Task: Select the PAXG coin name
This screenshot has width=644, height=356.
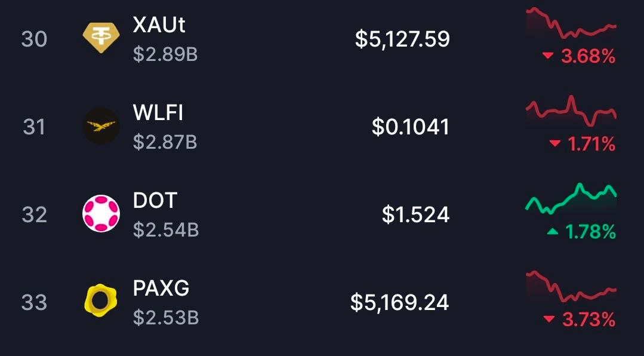Action: point(161,288)
